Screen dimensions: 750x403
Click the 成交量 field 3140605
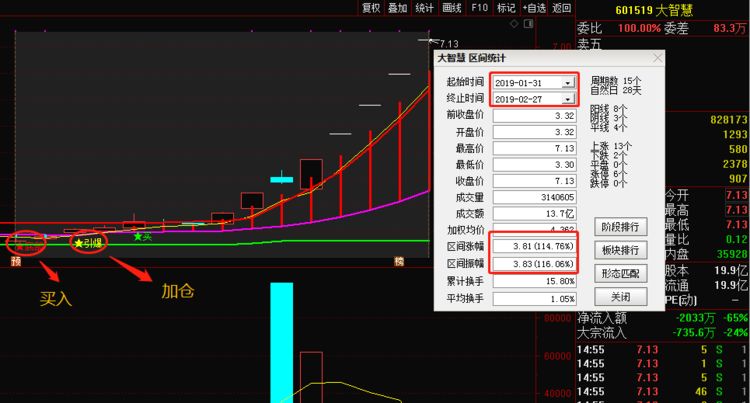pos(534,197)
